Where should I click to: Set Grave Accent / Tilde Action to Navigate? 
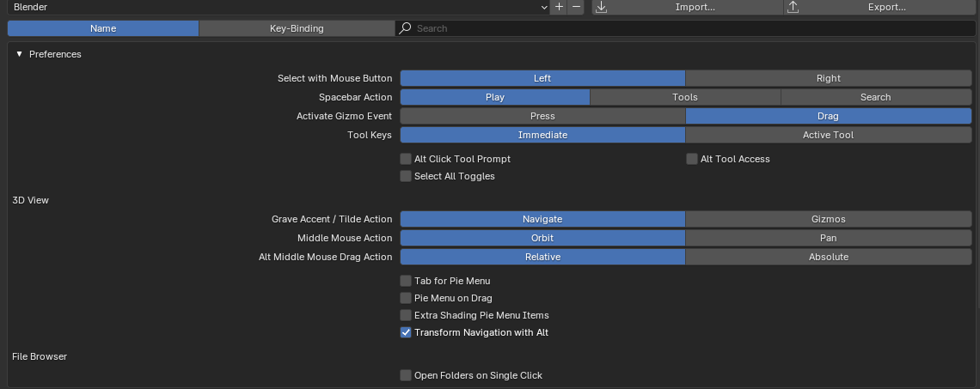tap(542, 218)
